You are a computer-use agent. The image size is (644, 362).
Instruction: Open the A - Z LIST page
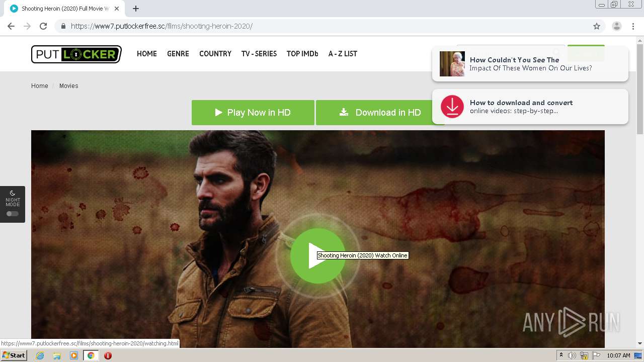coord(343,54)
